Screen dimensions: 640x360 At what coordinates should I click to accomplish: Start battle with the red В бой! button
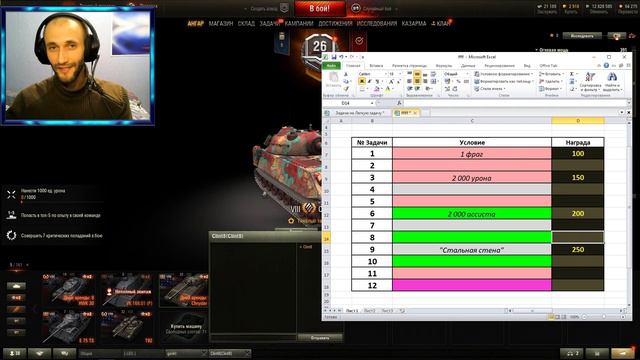click(320, 8)
